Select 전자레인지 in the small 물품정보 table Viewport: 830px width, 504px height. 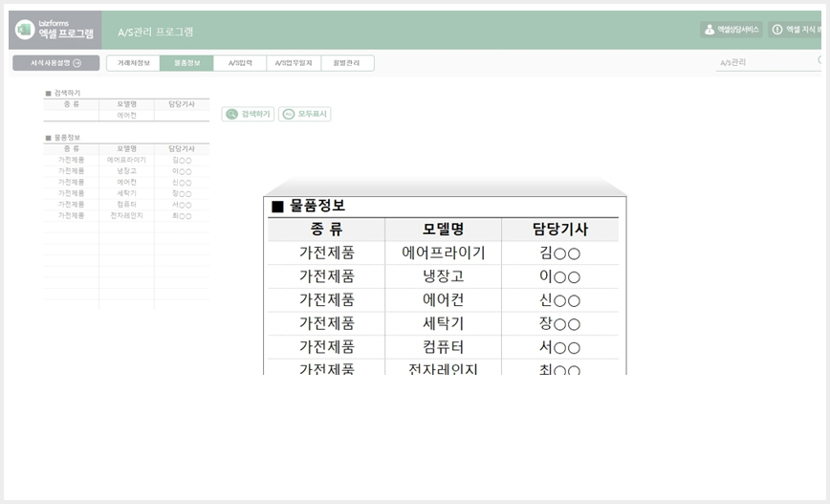(x=126, y=215)
